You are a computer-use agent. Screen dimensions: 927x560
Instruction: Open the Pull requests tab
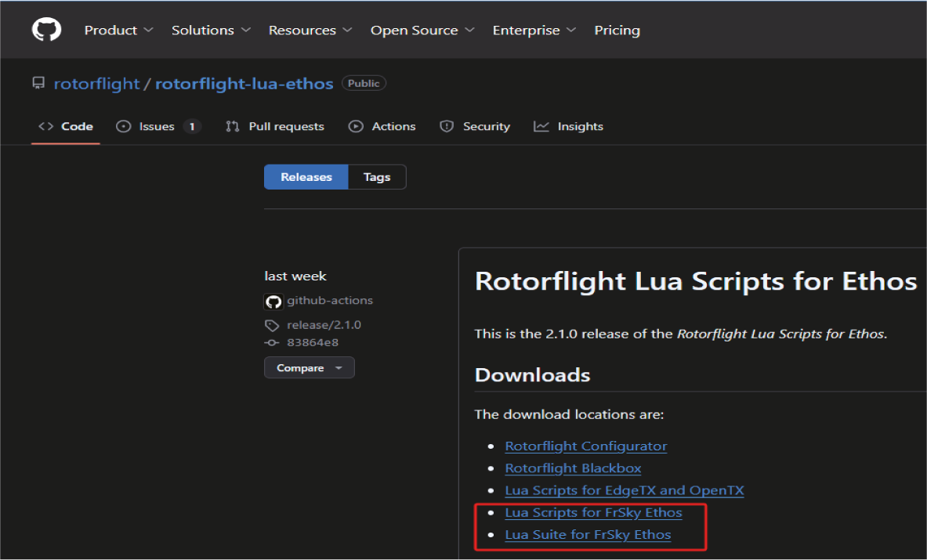point(275,127)
